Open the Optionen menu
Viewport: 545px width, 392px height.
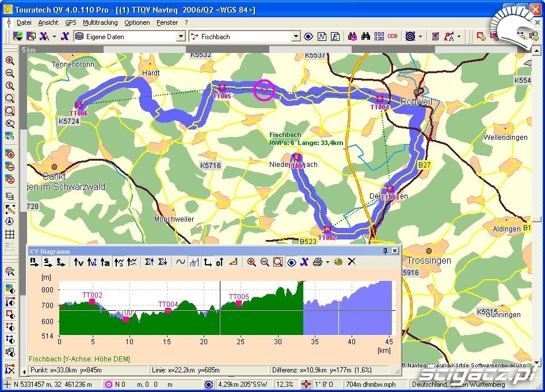[137, 22]
